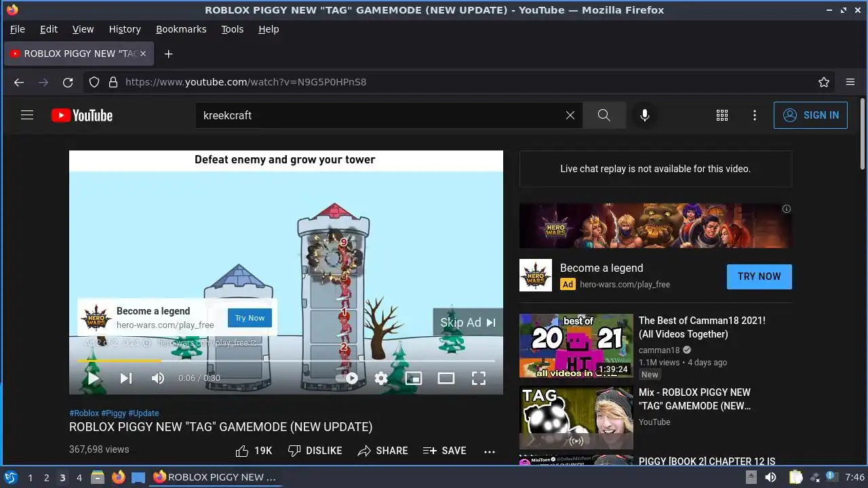Screen dimensions: 868x488
Task: Open the SHARE dialog
Action: tap(383, 451)
